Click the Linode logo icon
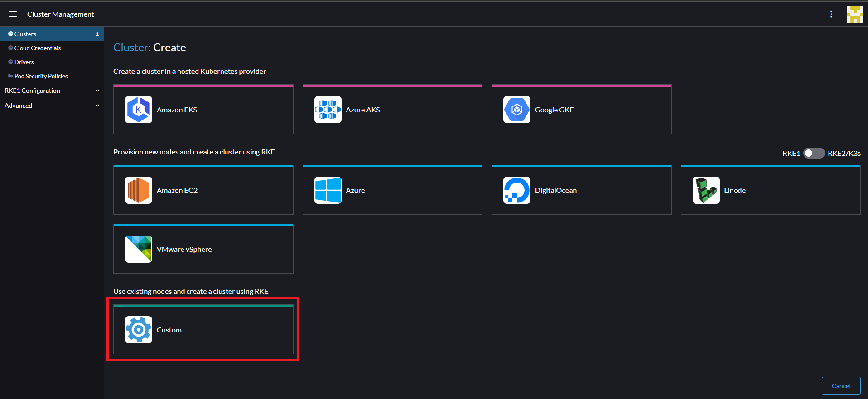The image size is (868, 399). pyautogui.click(x=706, y=190)
